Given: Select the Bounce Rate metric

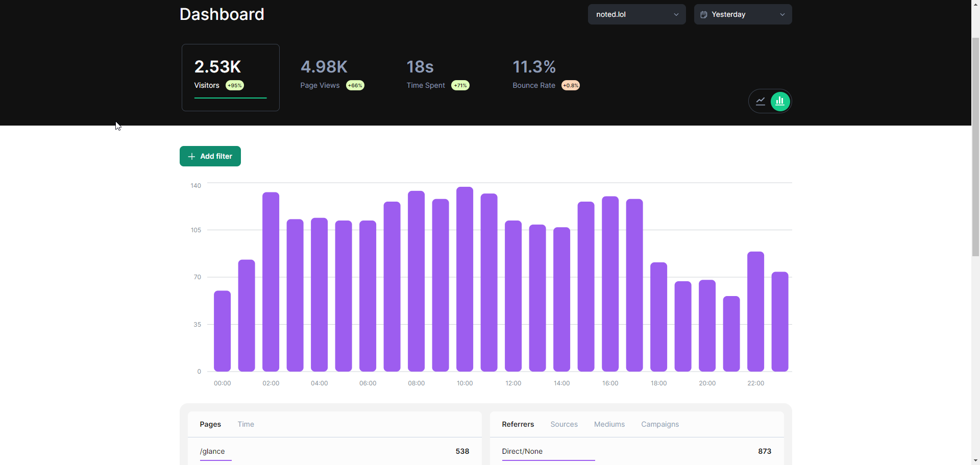Looking at the screenshot, I should tap(546, 75).
